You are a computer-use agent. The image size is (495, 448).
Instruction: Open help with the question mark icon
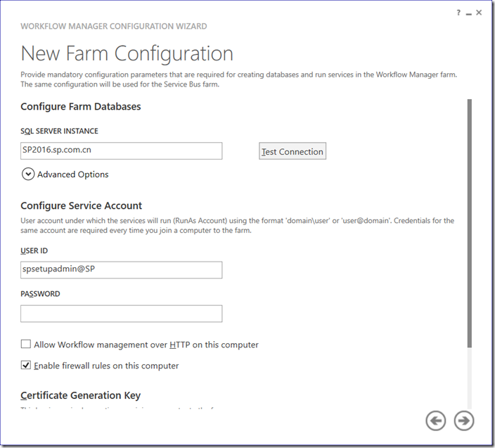coord(458,13)
